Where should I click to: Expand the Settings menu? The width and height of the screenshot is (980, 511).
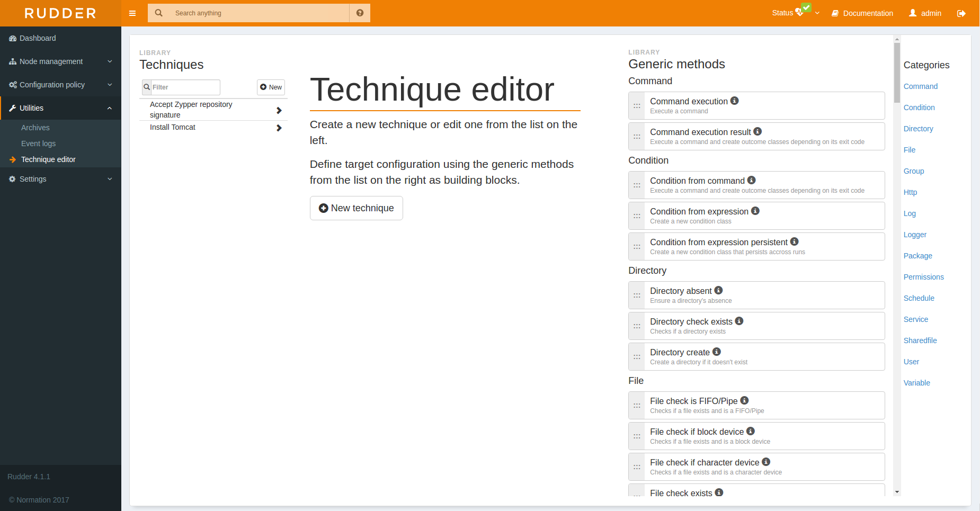60,179
